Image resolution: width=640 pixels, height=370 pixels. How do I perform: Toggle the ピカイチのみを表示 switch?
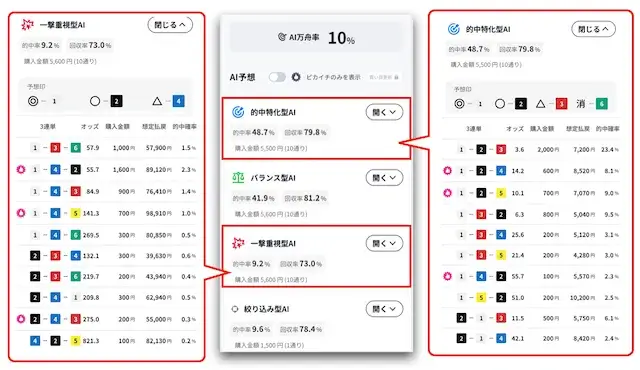pyautogui.click(x=277, y=77)
